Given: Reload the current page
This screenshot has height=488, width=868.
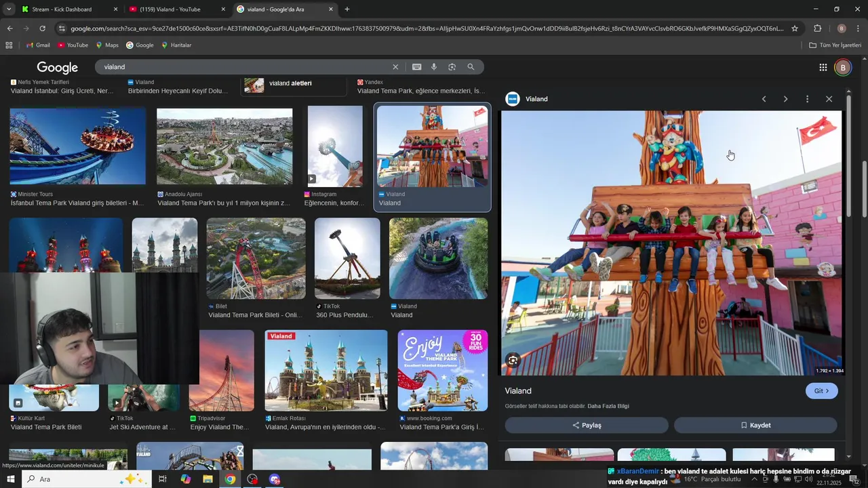Looking at the screenshot, I should (42, 28).
